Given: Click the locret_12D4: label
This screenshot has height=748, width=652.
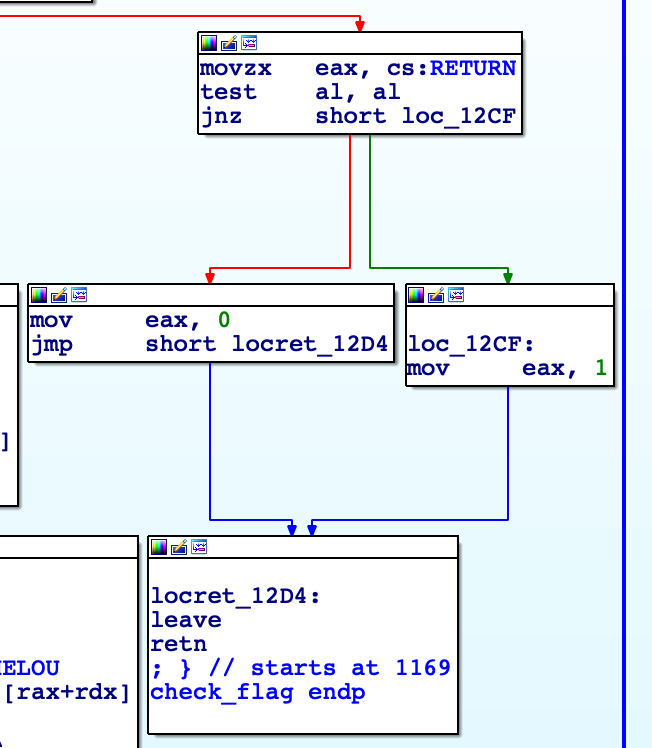Looking at the screenshot, I should coord(236,596).
